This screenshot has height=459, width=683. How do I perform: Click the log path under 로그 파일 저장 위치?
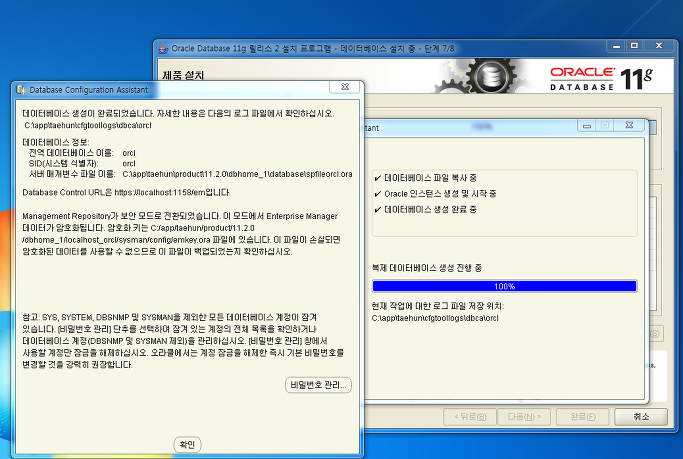(x=435, y=318)
